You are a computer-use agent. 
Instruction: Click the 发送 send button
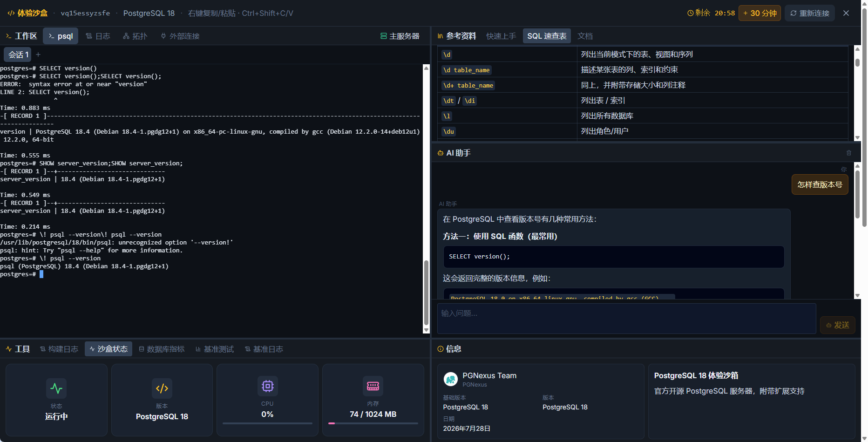(837, 325)
